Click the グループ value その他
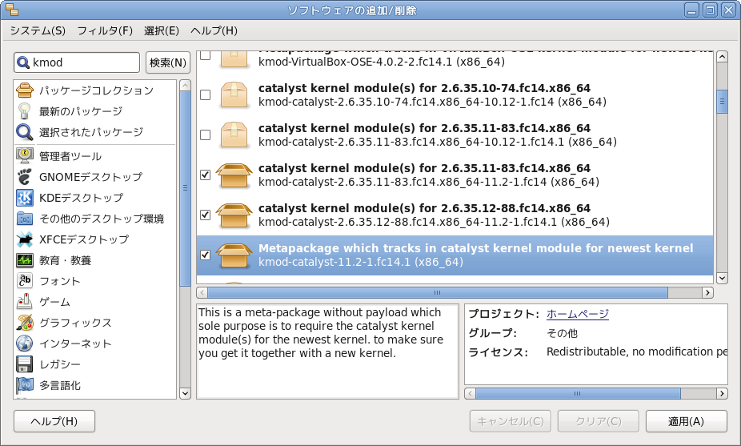741x446 pixels. click(x=562, y=333)
